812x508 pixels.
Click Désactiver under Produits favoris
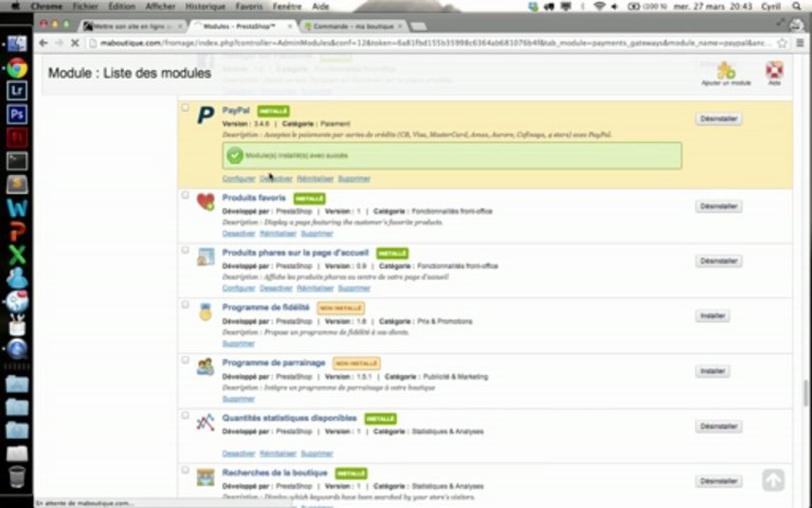point(239,234)
